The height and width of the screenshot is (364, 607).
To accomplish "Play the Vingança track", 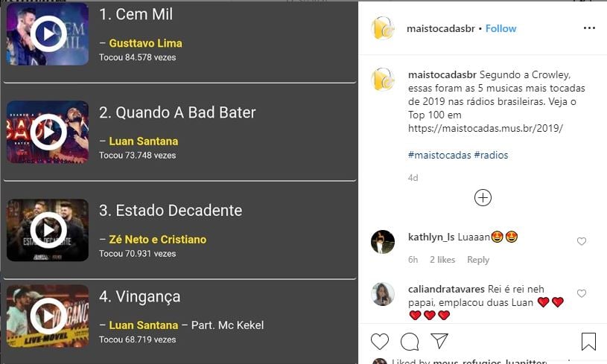I will [48, 316].
